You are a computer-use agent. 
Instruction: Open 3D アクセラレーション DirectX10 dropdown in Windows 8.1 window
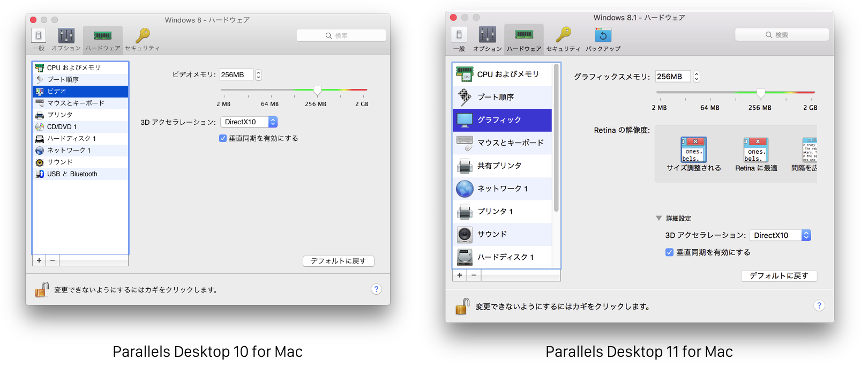780,235
